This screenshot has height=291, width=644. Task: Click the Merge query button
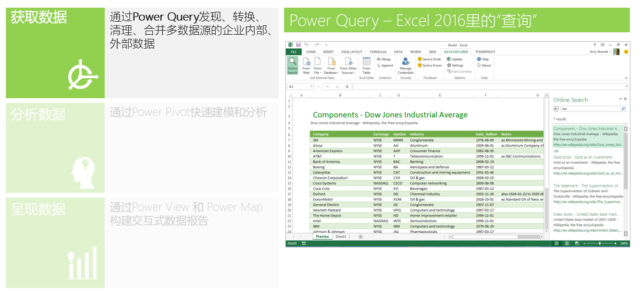pos(384,59)
